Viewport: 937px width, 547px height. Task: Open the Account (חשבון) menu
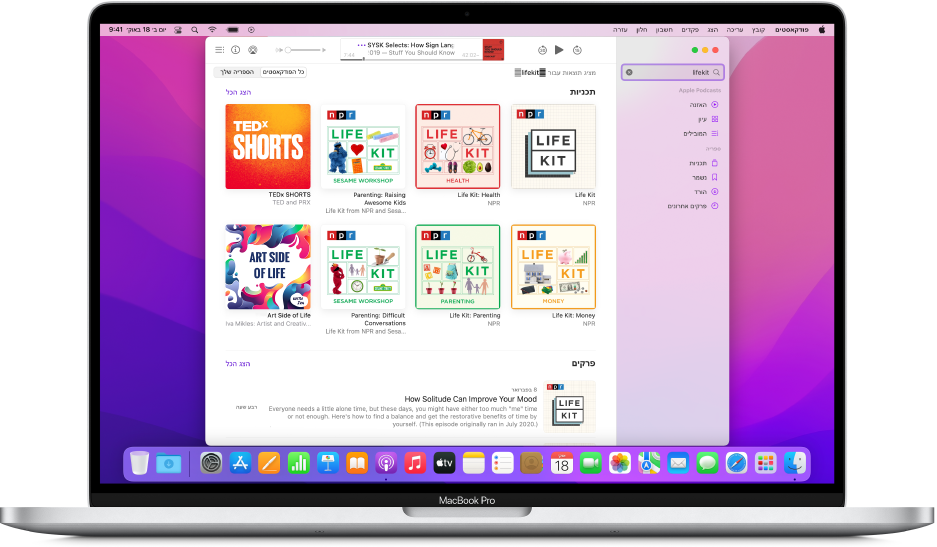[x=664, y=29]
